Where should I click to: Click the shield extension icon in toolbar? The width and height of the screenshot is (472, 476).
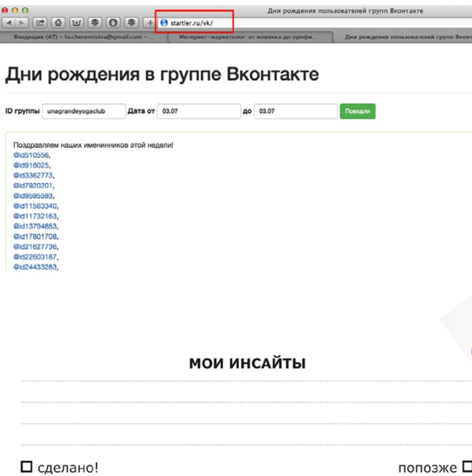pos(113,23)
